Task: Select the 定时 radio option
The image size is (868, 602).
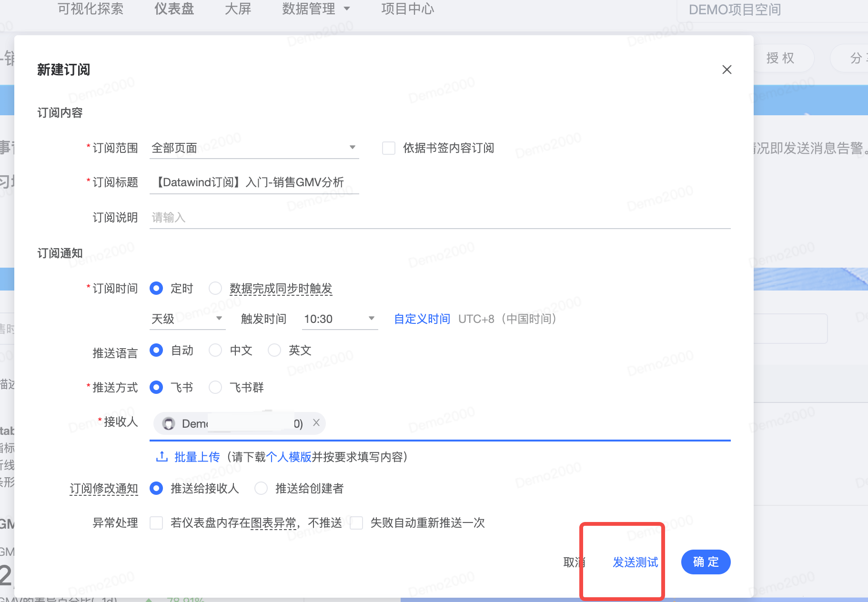Action: click(x=156, y=288)
